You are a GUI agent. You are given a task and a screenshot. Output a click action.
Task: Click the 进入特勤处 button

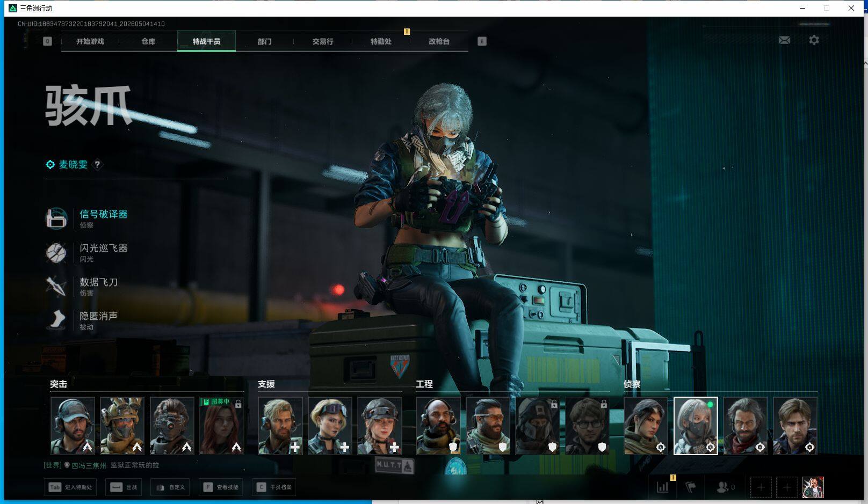coord(70,487)
